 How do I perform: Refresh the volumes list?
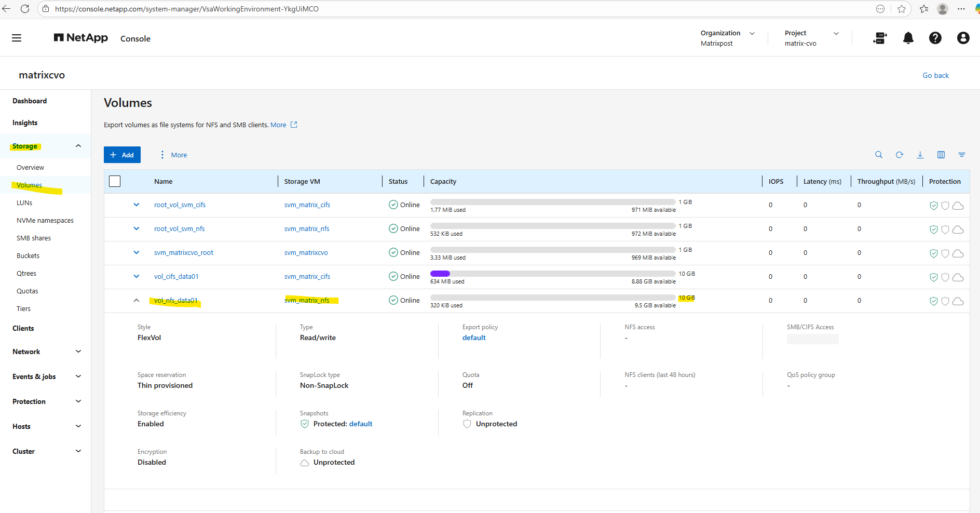[x=899, y=155]
